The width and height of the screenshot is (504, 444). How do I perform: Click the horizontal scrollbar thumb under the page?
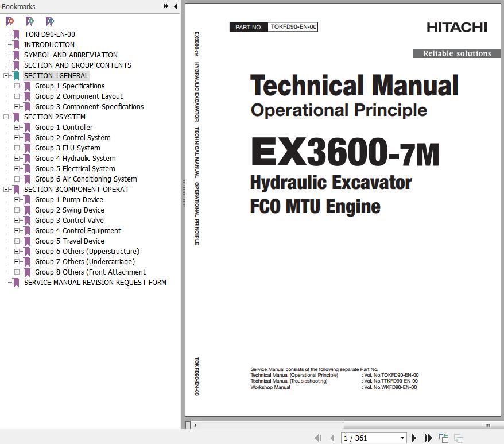pyautogui.click(x=423, y=426)
